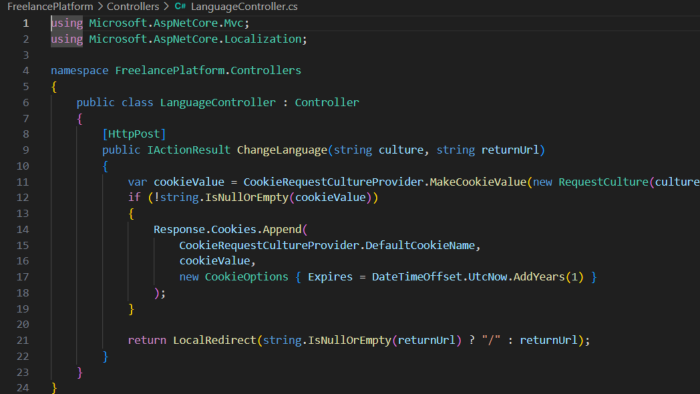Viewport: 700px width, 394px height.
Task: Click line number 24 in the gutter
Action: point(23,387)
